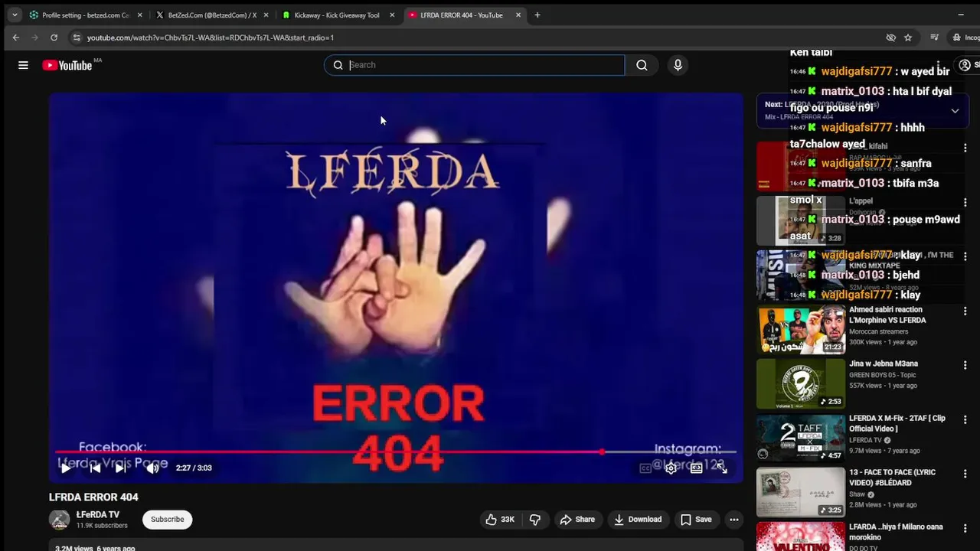Open options for LFARDA hiya f Milano

965,529
